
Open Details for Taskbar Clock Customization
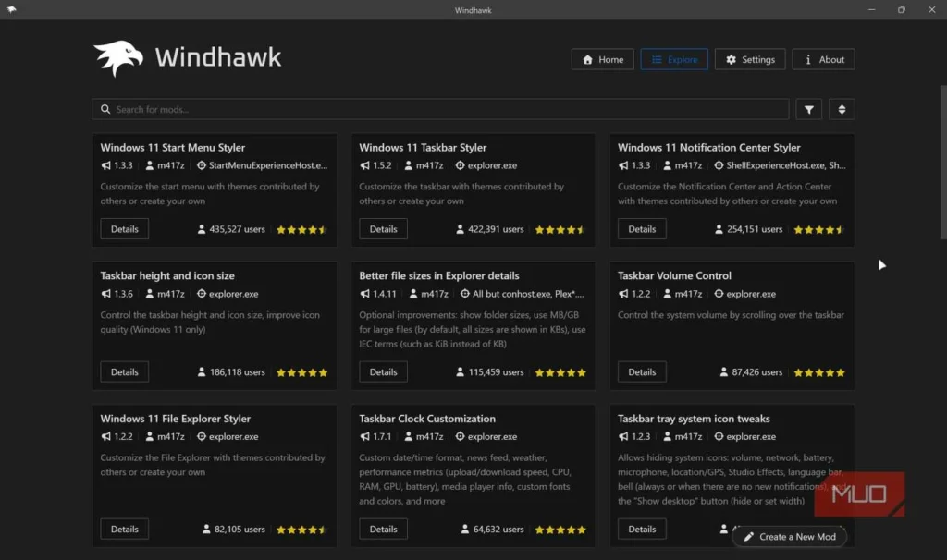coord(383,529)
